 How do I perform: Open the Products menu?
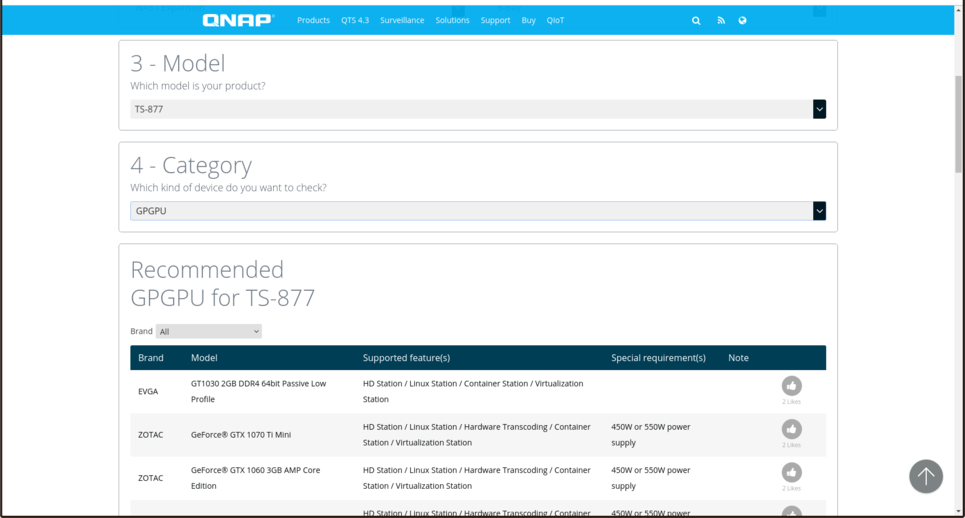tap(313, 20)
